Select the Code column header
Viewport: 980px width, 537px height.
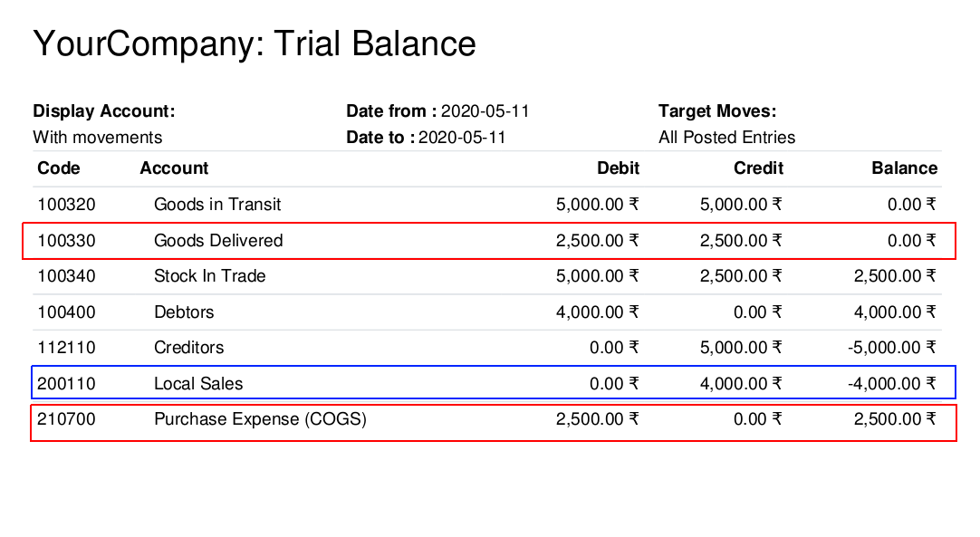click(59, 168)
